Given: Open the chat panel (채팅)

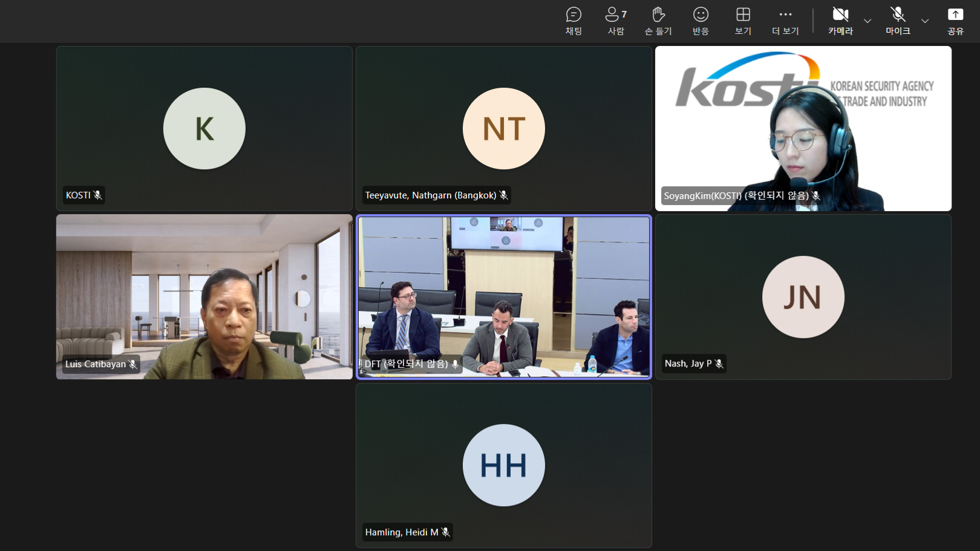Looking at the screenshot, I should [573, 21].
